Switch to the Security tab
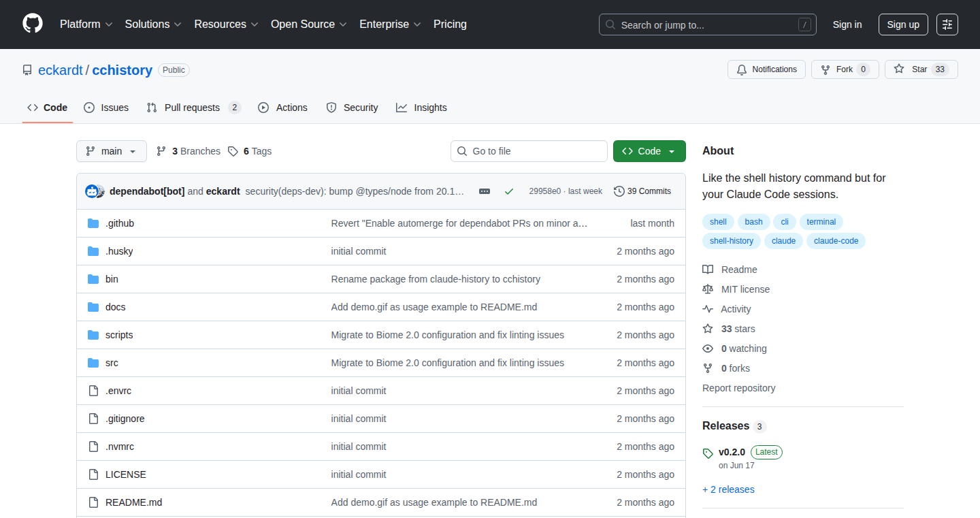This screenshot has height=518, width=980. (x=352, y=108)
